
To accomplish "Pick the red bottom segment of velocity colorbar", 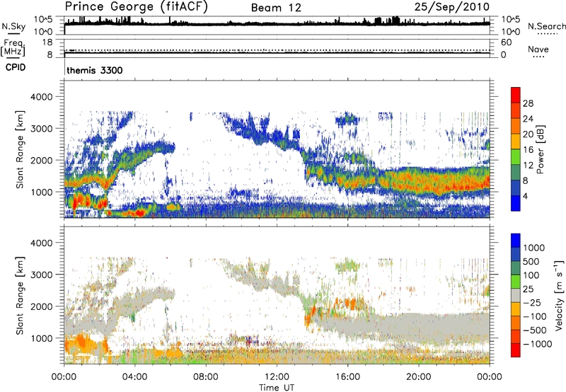I will 516,350.
